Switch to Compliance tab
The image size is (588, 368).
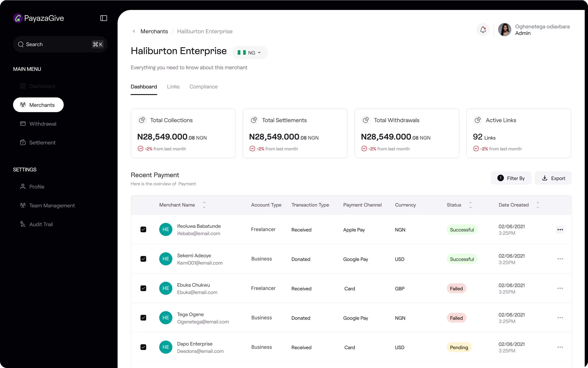pyautogui.click(x=204, y=87)
